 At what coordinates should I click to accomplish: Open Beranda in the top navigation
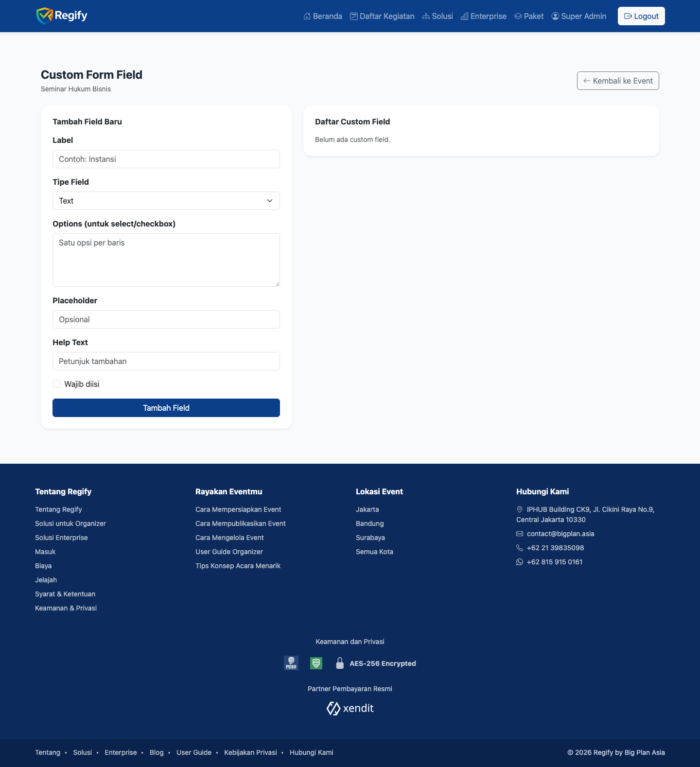323,16
